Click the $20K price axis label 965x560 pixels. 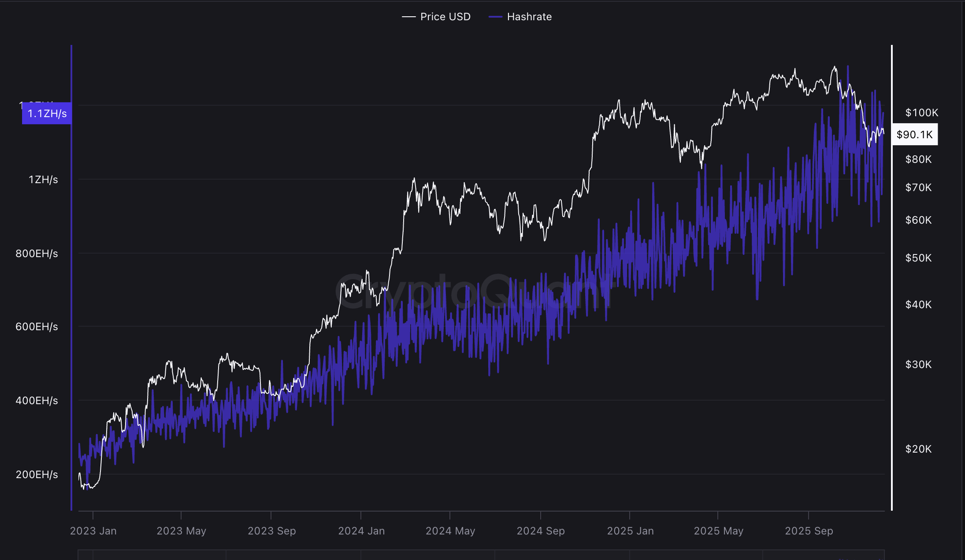pos(920,449)
